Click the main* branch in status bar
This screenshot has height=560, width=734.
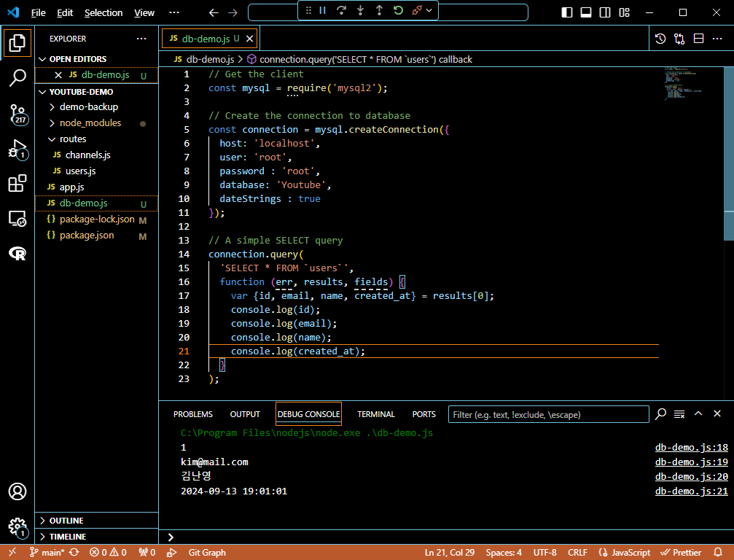[x=47, y=553]
